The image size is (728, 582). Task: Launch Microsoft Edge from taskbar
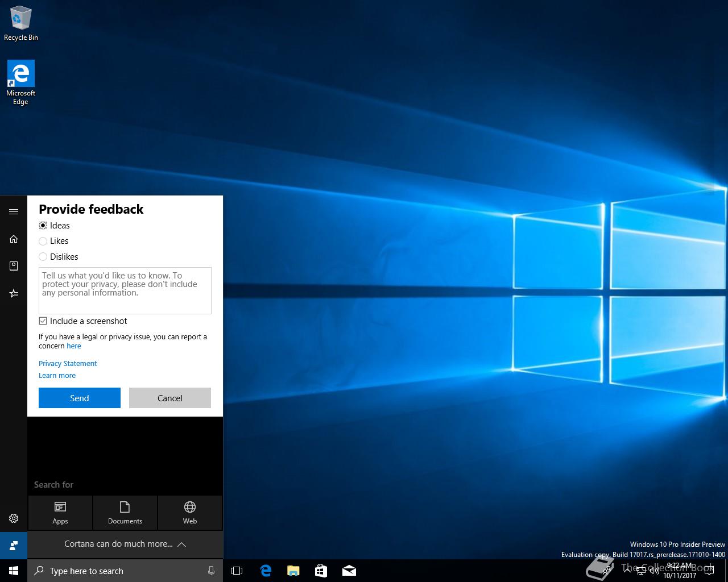(266, 571)
